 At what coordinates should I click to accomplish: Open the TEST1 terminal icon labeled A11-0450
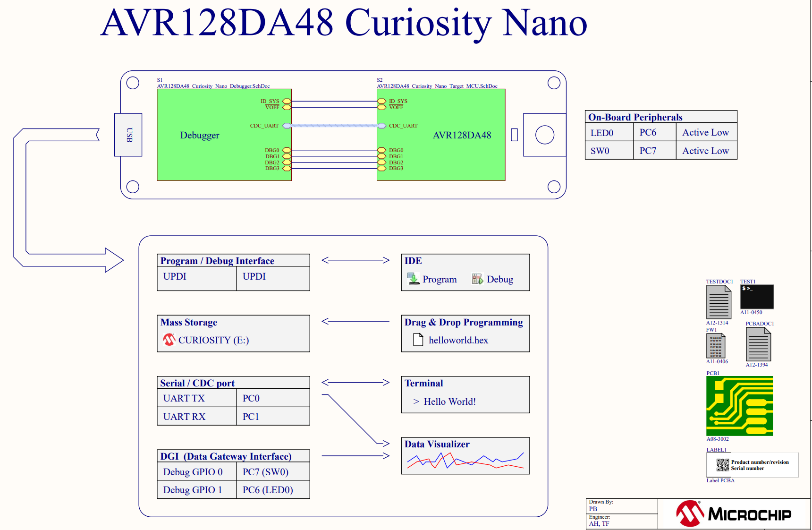(756, 297)
